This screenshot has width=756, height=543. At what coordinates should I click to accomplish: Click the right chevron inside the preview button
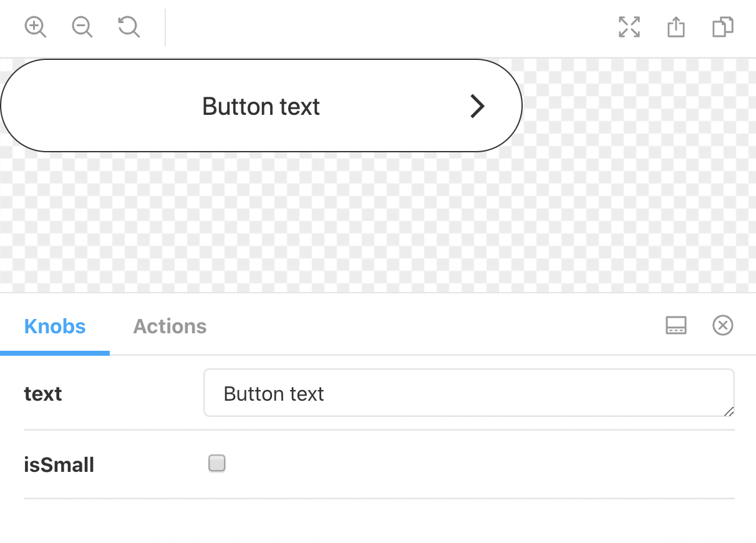coord(477,106)
